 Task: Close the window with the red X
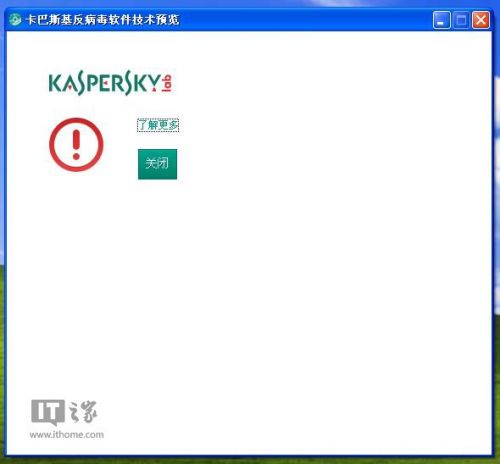point(481,20)
